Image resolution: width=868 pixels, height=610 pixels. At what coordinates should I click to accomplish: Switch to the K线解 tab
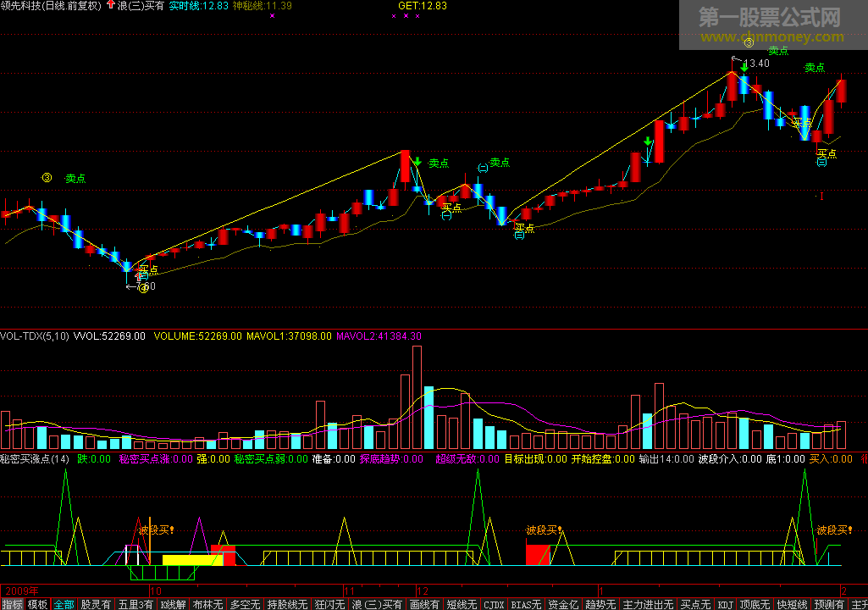tap(174, 604)
